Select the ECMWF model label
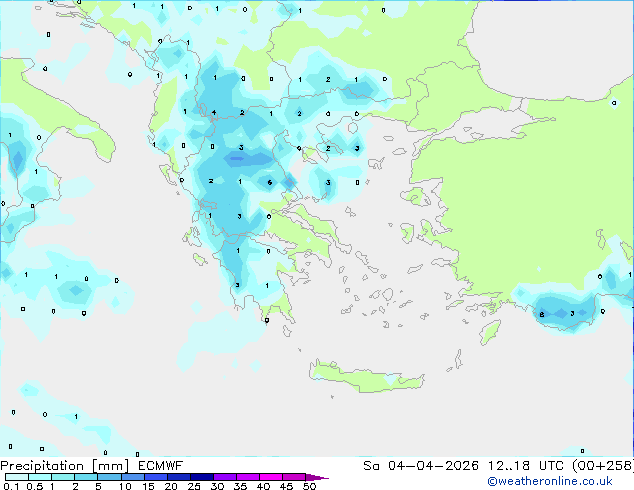This screenshot has width=634, height=490. (x=161, y=466)
